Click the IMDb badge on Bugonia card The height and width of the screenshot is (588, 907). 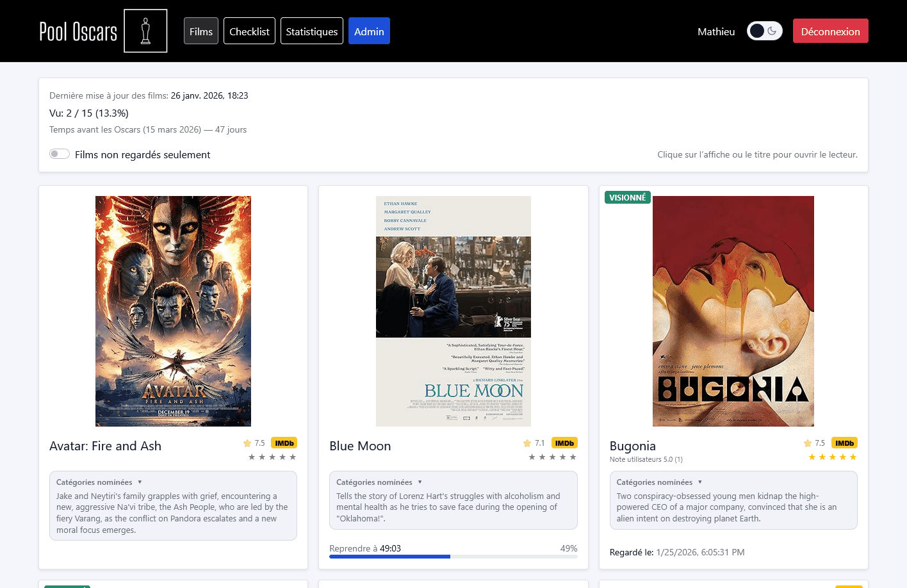[x=844, y=443]
